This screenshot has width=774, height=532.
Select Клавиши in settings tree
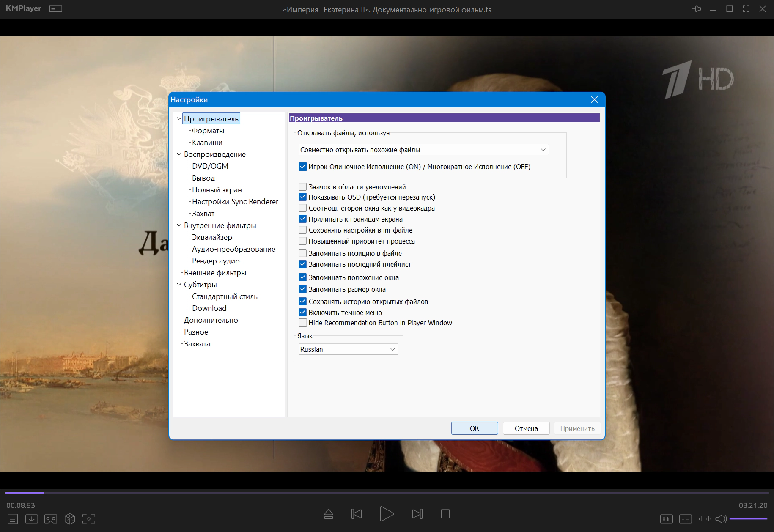(207, 143)
